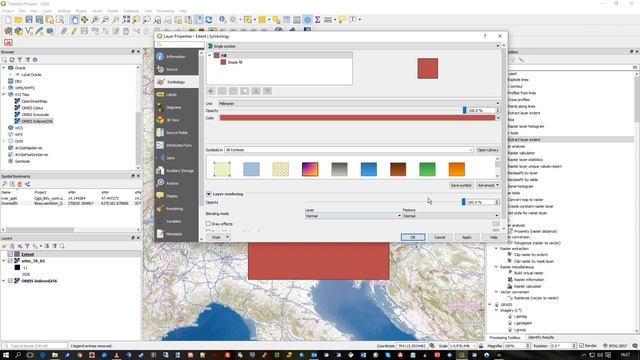Click the taskbar search magnifier icon
640x360 pixels.
pyautogui.click(x=18, y=355)
